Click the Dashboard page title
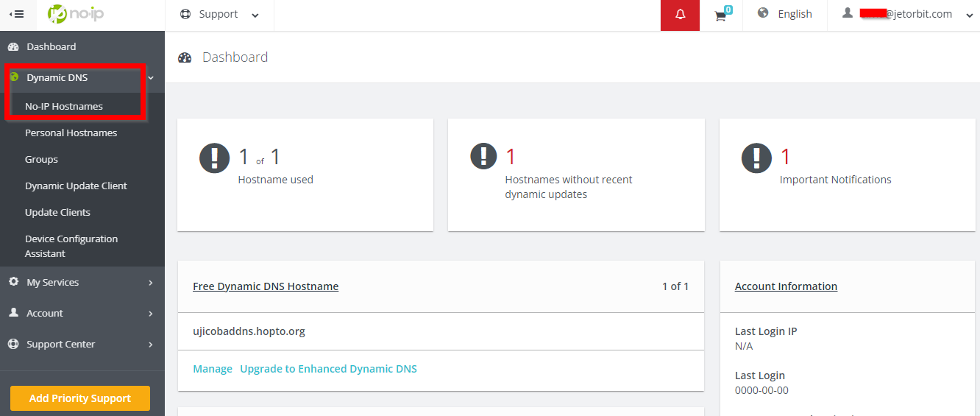Viewport: 980px width, 416px height. [x=235, y=57]
